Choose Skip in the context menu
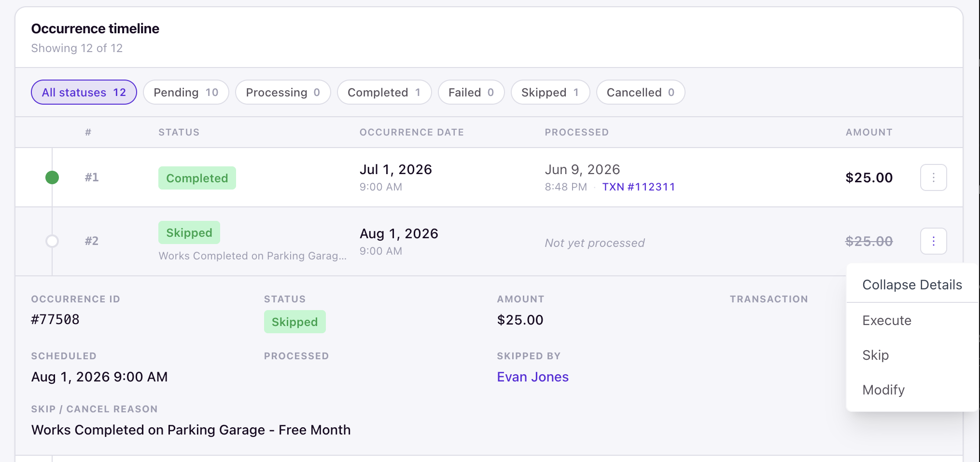The width and height of the screenshot is (980, 462). (912, 355)
